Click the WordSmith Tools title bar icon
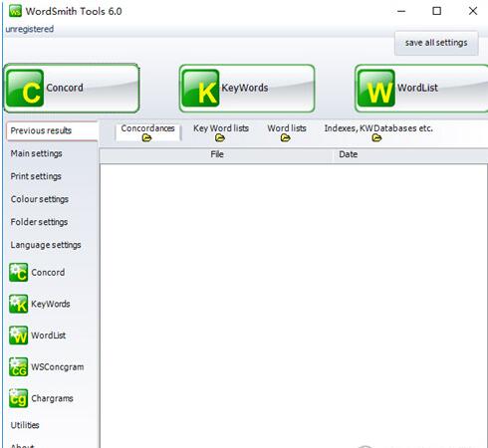 tap(15, 11)
